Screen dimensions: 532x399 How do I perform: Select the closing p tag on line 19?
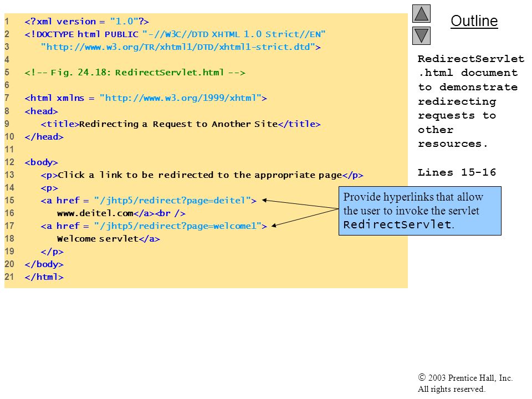click(x=52, y=252)
